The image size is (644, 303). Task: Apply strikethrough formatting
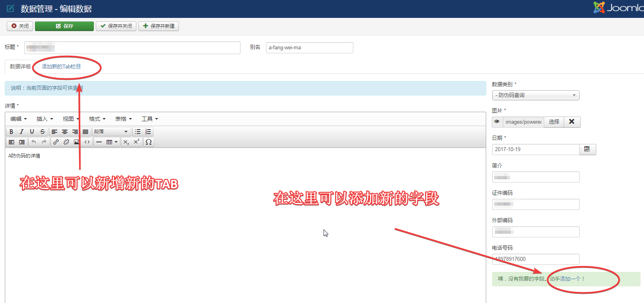43,132
